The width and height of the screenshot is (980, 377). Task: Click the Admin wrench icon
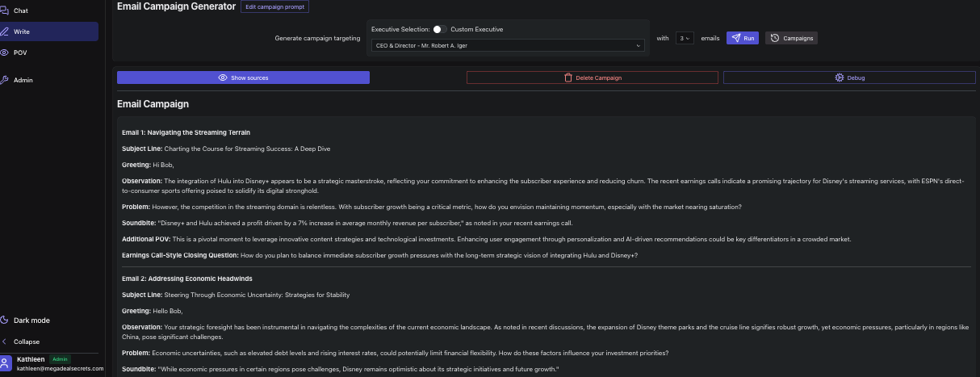coord(5,80)
